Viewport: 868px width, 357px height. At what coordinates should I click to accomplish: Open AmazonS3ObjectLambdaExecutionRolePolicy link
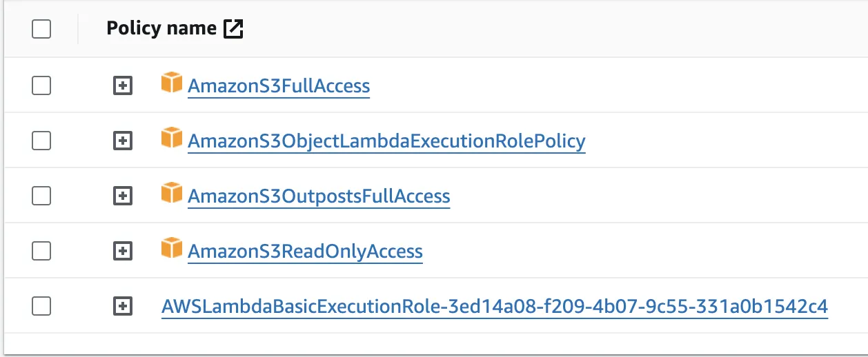coord(386,141)
